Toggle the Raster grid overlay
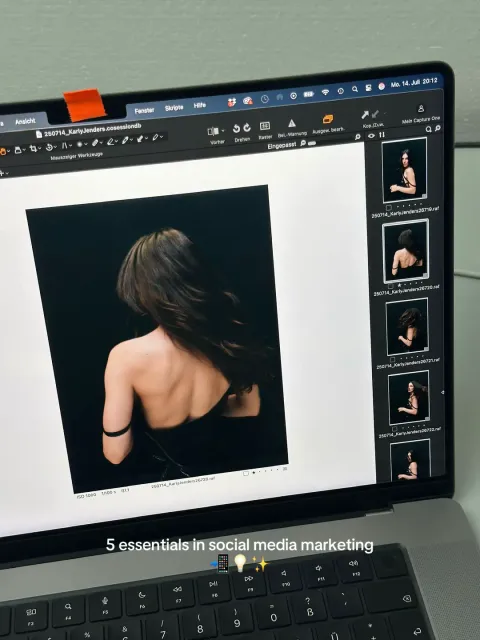Viewport: 480px width, 640px height. [265, 126]
